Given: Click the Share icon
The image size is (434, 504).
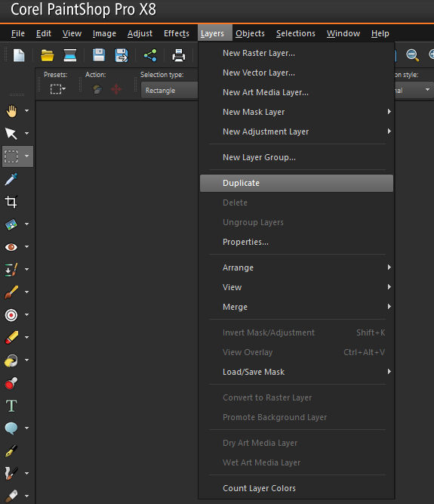Looking at the screenshot, I should pyautogui.click(x=150, y=55).
